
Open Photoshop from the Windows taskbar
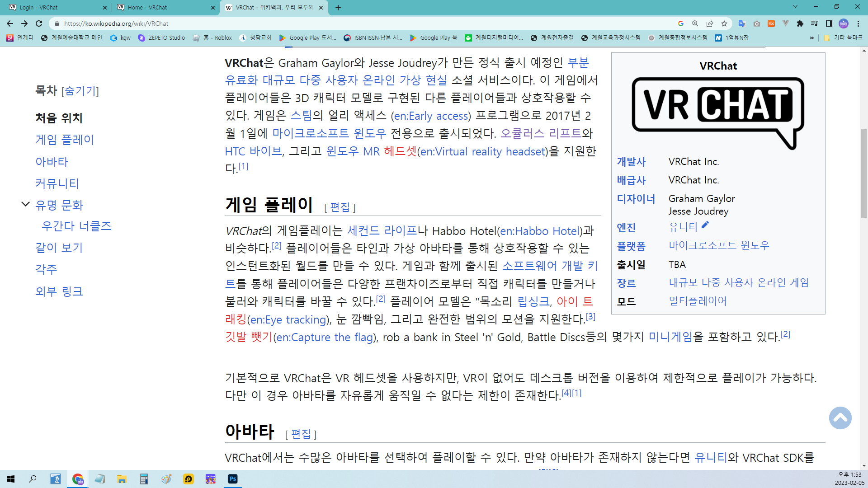233,479
